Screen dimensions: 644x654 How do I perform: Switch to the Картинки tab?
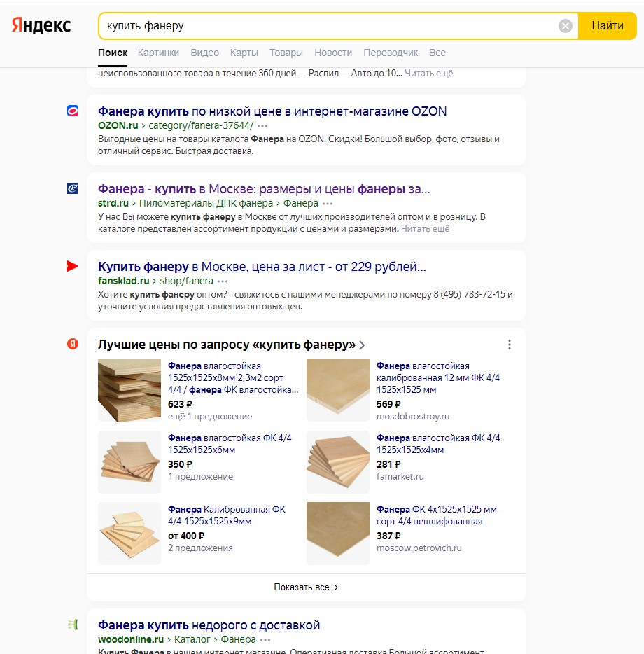pyautogui.click(x=158, y=53)
